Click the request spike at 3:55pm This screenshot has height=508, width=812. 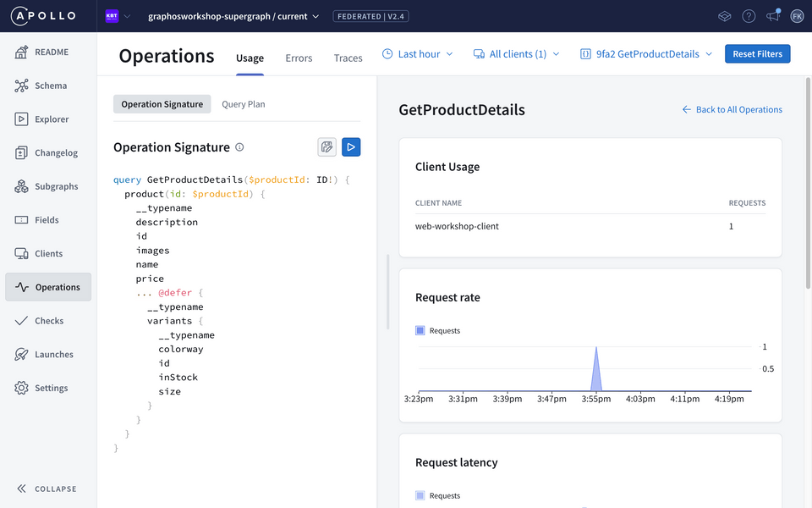tap(596, 369)
